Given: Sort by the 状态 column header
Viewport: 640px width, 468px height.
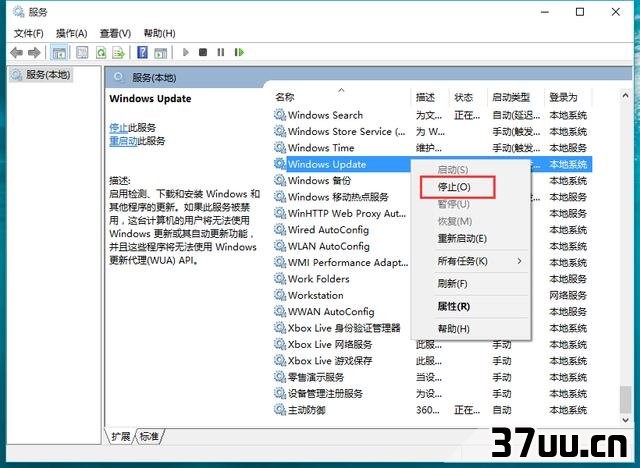Looking at the screenshot, I should click(x=468, y=97).
